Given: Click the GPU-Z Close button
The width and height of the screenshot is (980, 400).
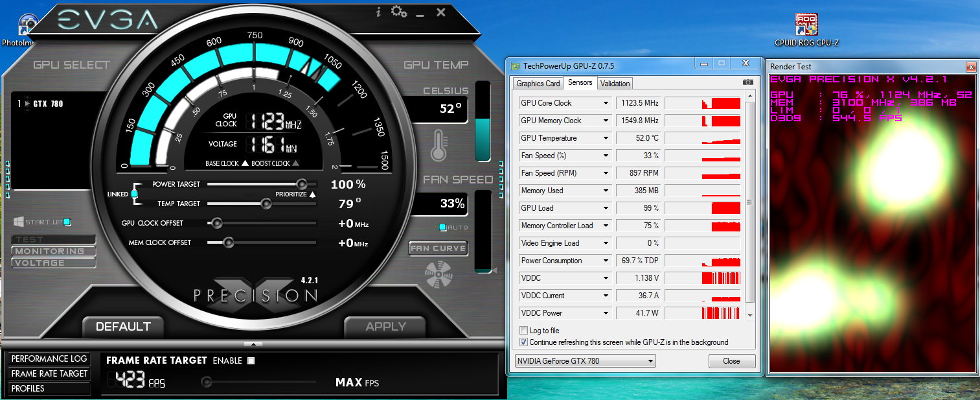Looking at the screenshot, I should pos(731,361).
